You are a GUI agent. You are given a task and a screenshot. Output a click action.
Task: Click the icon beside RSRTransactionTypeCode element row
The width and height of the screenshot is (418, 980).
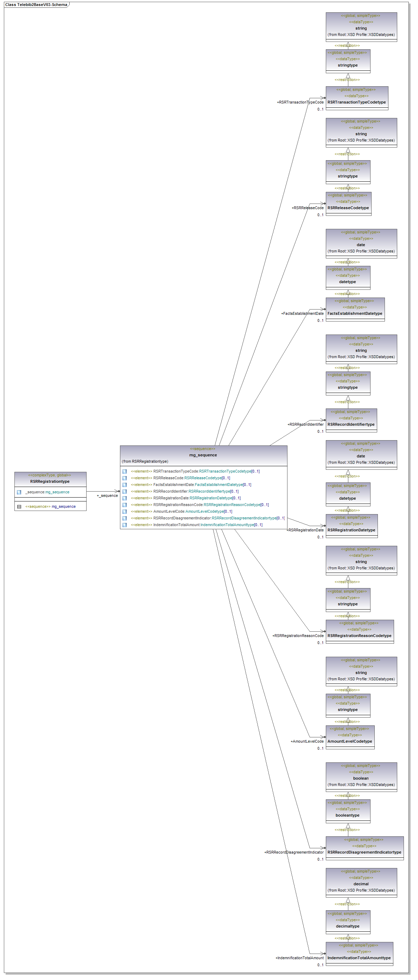[124, 472]
